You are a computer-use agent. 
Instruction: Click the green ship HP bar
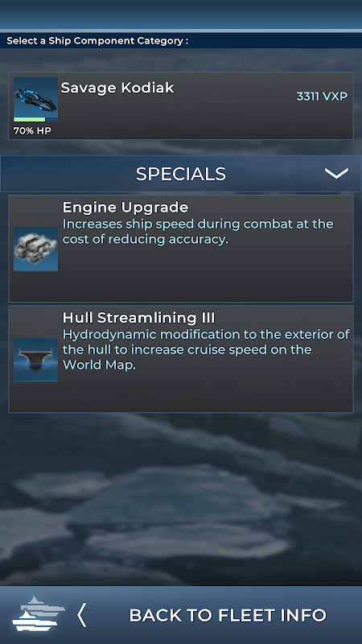(30, 119)
